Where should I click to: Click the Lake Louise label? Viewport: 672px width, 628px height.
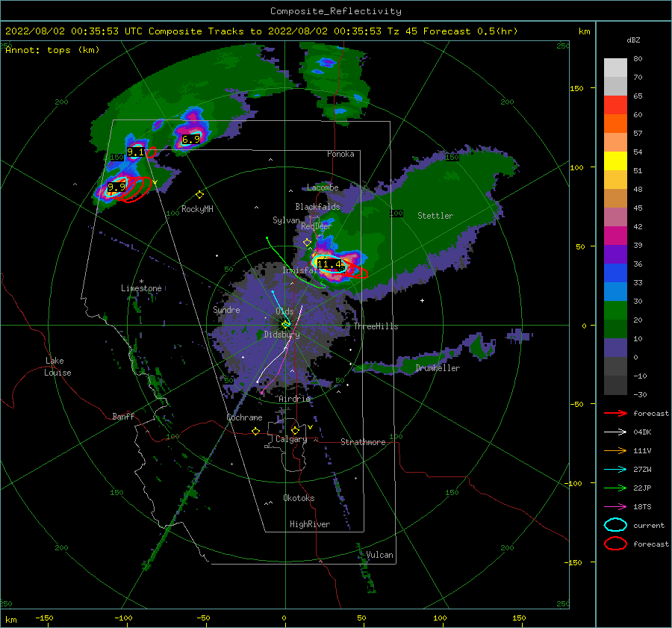[x=57, y=367]
